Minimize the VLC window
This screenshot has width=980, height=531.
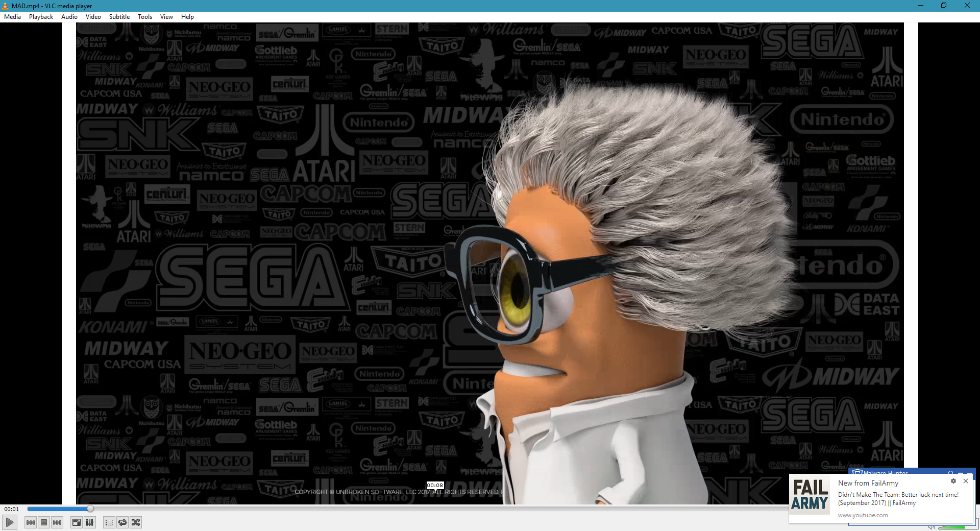click(921, 6)
